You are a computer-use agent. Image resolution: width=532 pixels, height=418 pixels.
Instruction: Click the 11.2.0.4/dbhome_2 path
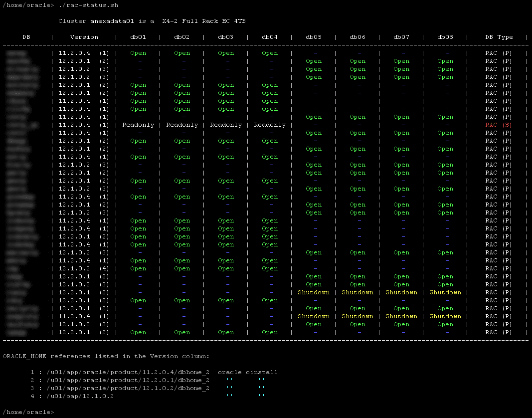click(128, 373)
